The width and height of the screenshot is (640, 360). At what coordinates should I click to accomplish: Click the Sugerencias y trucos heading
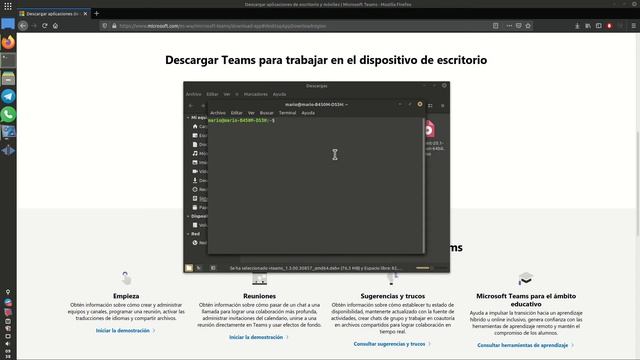(393, 296)
